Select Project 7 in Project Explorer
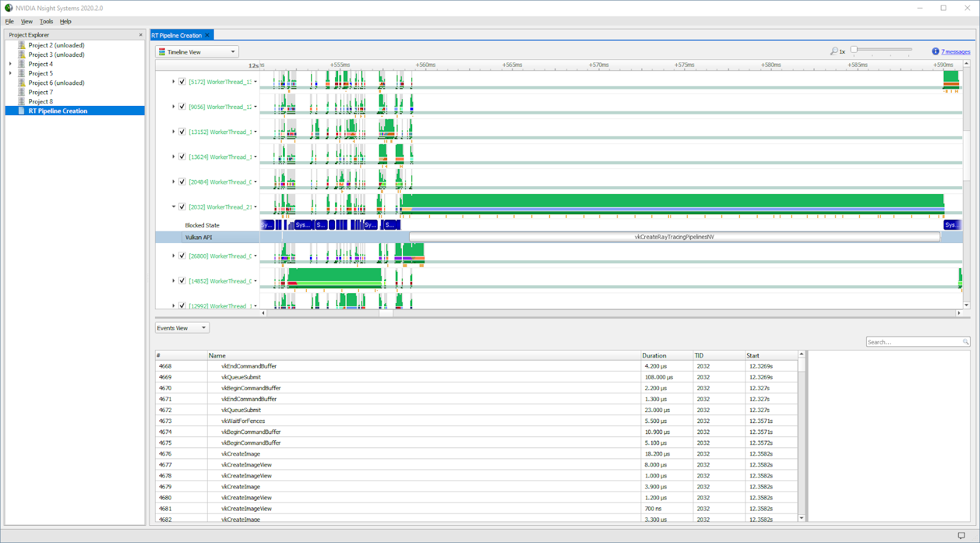Screen dimensions: 980x543 pyautogui.click(x=40, y=92)
